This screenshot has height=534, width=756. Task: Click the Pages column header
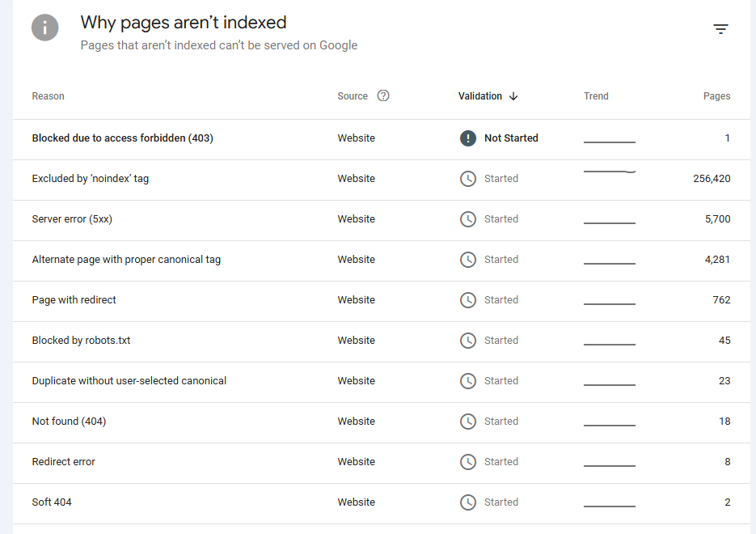pyautogui.click(x=716, y=96)
